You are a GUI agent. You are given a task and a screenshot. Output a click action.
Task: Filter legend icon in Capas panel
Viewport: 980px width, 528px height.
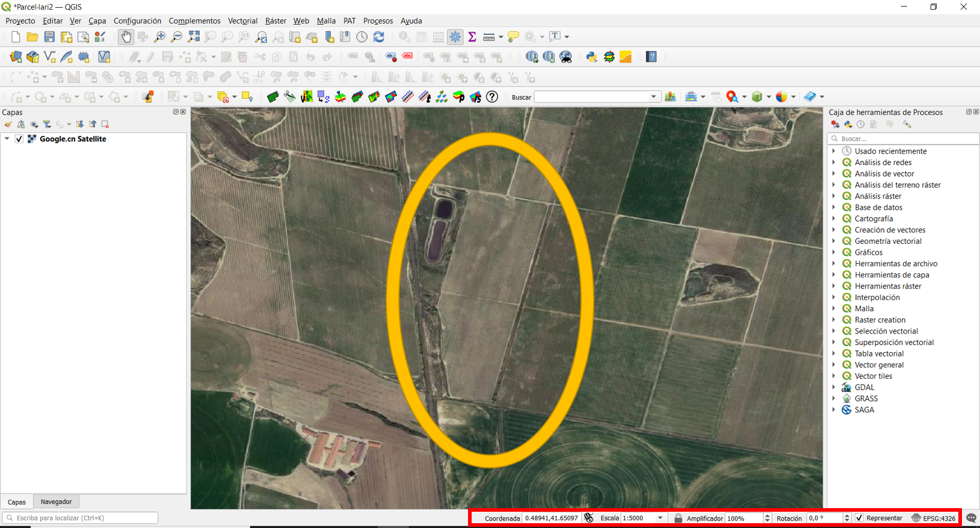coord(47,125)
